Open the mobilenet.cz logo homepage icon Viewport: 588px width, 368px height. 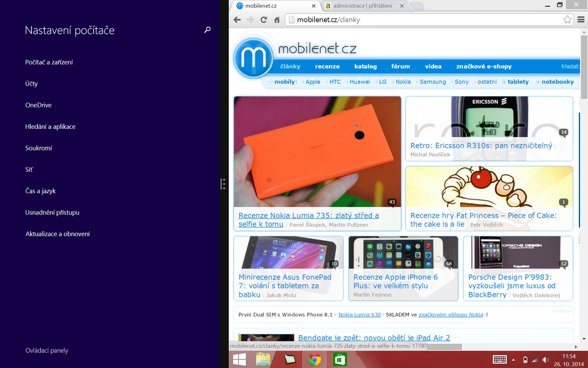tap(253, 57)
